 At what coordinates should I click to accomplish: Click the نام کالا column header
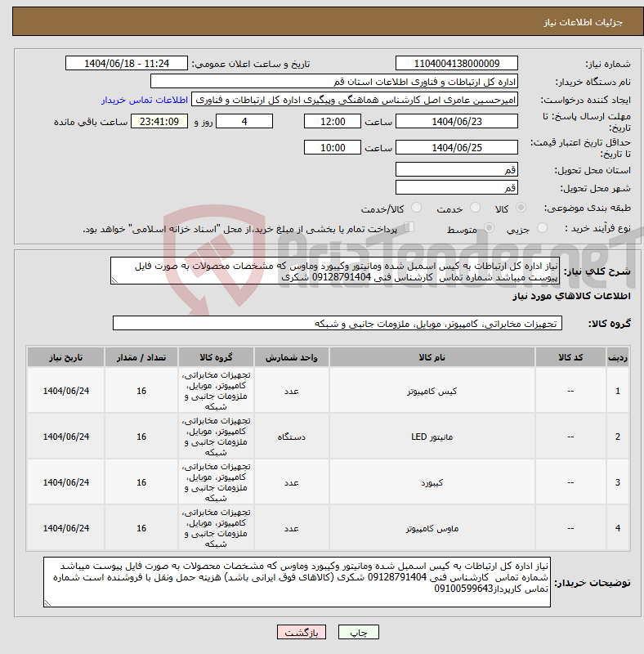(x=432, y=357)
